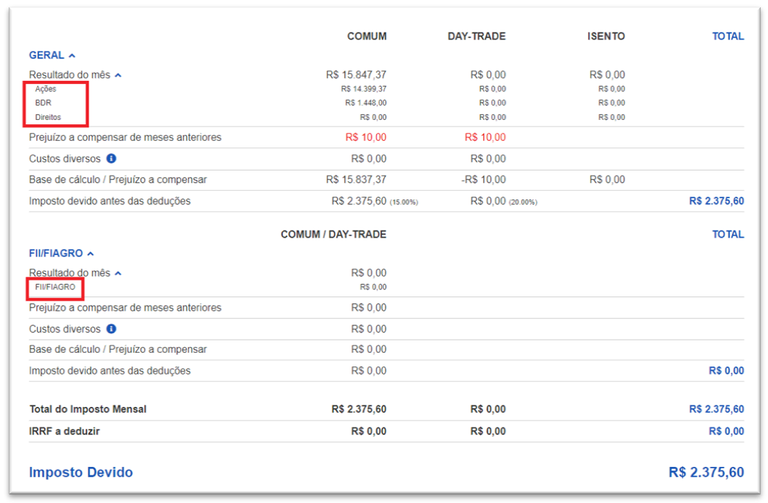Viewport: 768px width, 503px height.
Task: Click the Imposto Devido heading
Action: [x=81, y=472]
